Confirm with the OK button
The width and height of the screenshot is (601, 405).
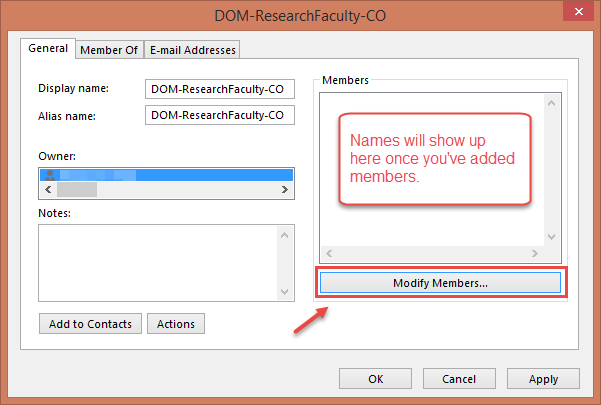click(375, 379)
